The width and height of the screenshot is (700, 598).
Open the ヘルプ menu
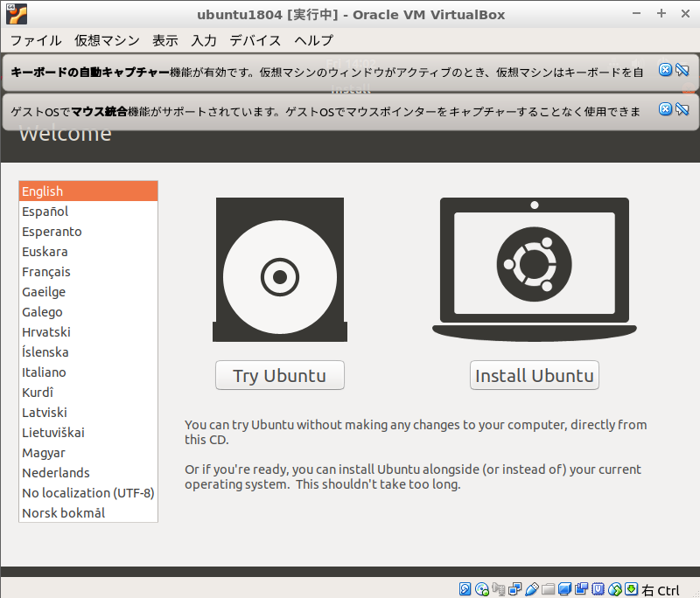click(314, 40)
